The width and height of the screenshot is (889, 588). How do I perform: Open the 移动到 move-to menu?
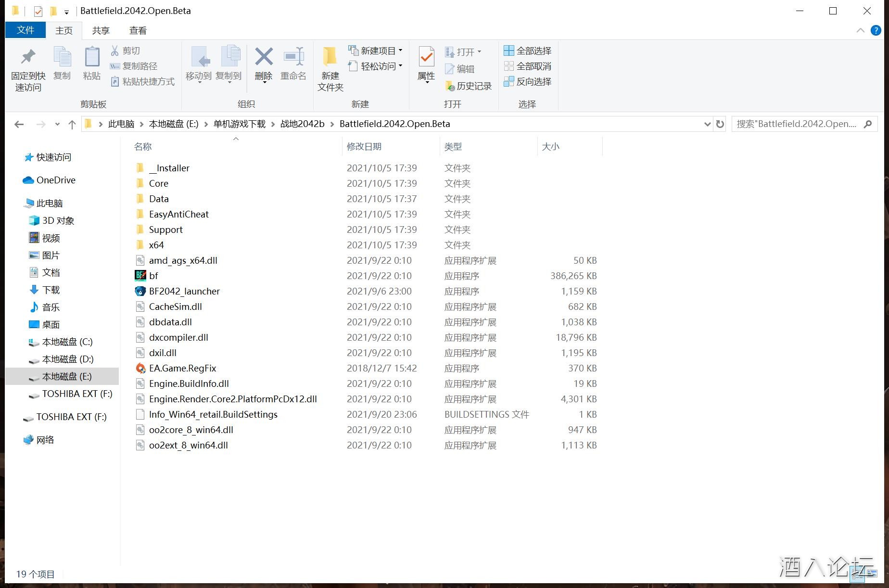(199, 64)
